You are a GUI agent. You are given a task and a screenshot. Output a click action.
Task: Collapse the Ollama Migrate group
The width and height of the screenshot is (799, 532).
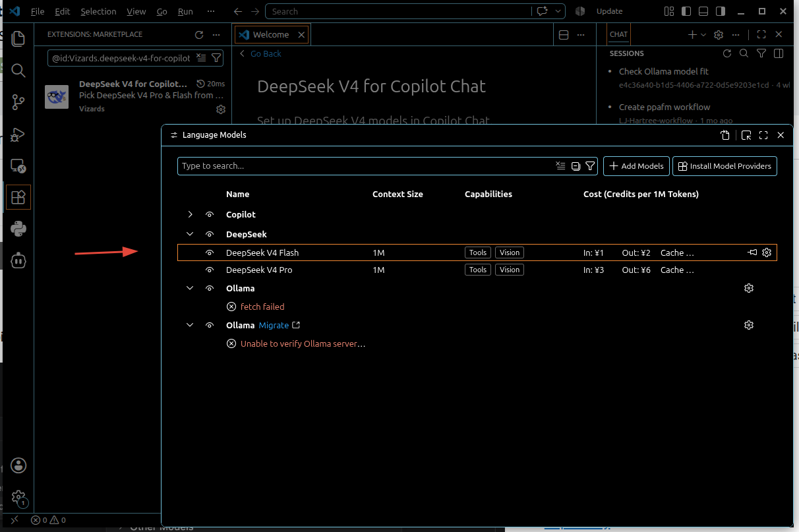[x=190, y=325]
